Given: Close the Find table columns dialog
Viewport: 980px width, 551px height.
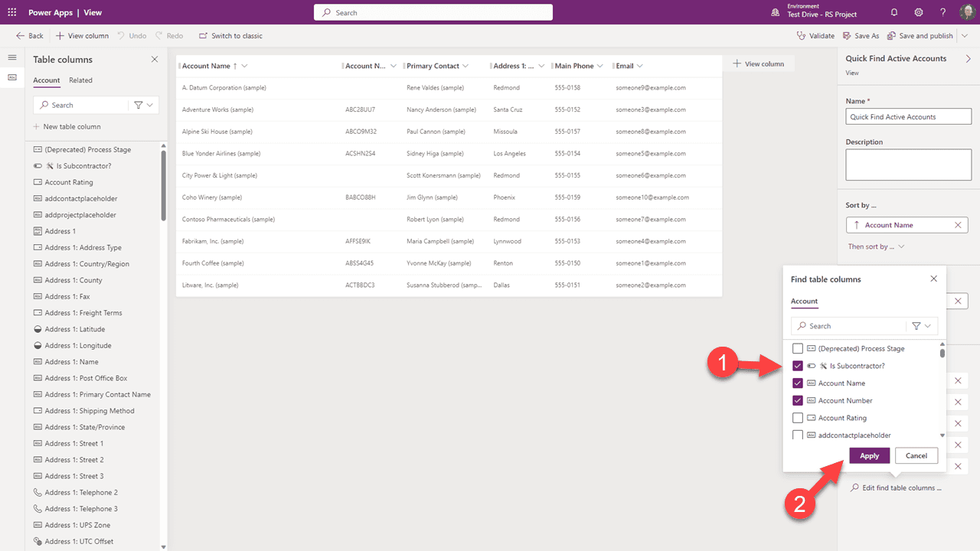Looking at the screenshot, I should point(933,279).
